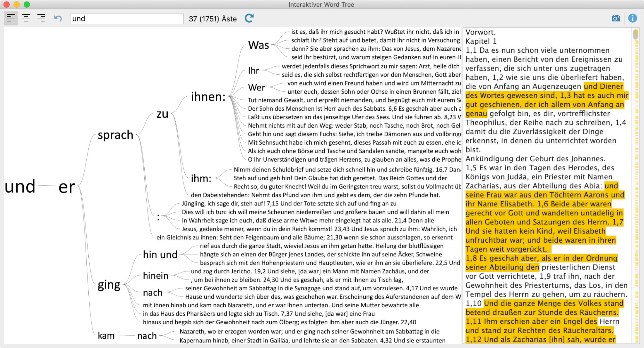644x348 pixels.
Task: Click leaf 'und zog durch Jericho'
Action: click(310, 271)
